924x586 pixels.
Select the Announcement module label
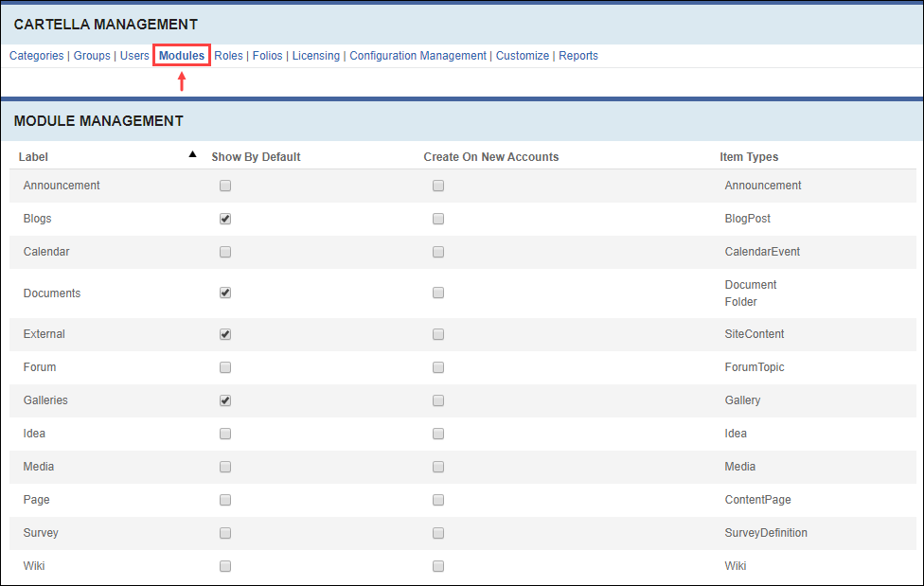click(x=62, y=186)
